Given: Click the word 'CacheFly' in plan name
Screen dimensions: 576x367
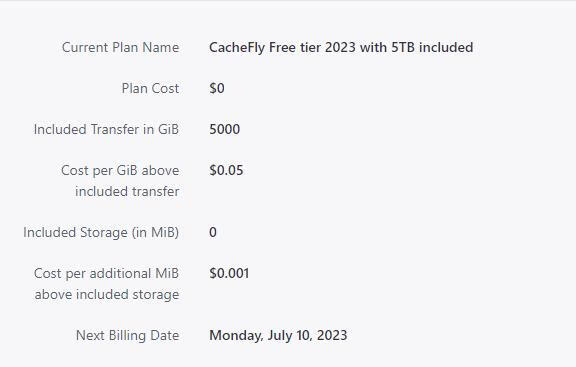Looking at the screenshot, I should point(237,48).
